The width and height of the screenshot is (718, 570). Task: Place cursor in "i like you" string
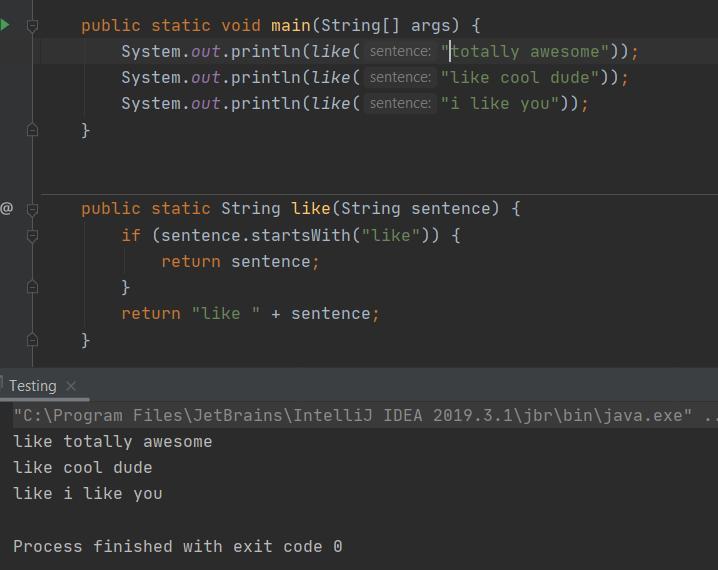[500, 103]
